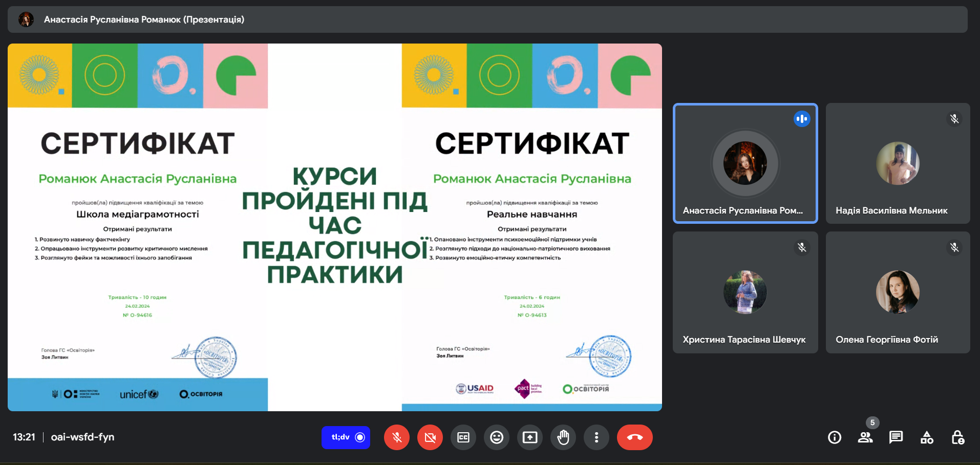
Task: Click meeting code oai-wsfd-fyn
Action: (x=82, y=437)
